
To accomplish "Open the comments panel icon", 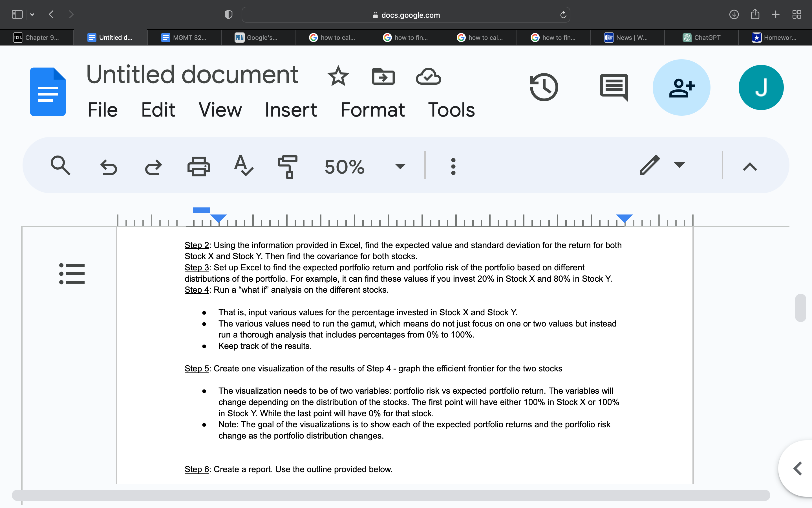I will [x=614, y=87].
